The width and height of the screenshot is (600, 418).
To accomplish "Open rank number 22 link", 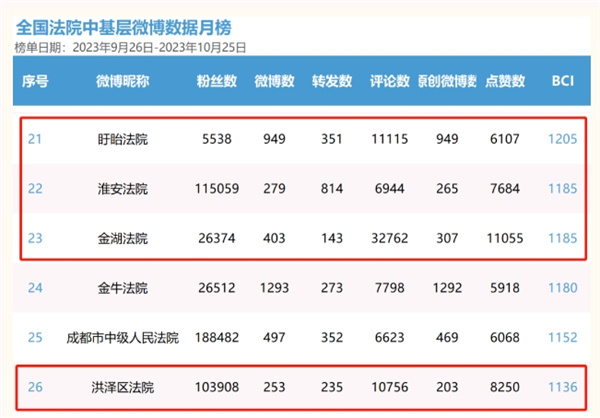I will [35, 188].
